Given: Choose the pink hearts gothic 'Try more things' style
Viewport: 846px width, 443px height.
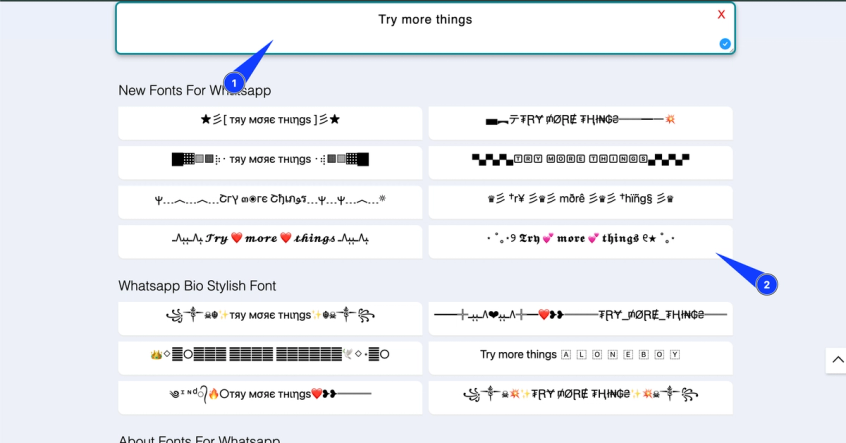Looking at the screenshot, I should (x=581, y=242).
